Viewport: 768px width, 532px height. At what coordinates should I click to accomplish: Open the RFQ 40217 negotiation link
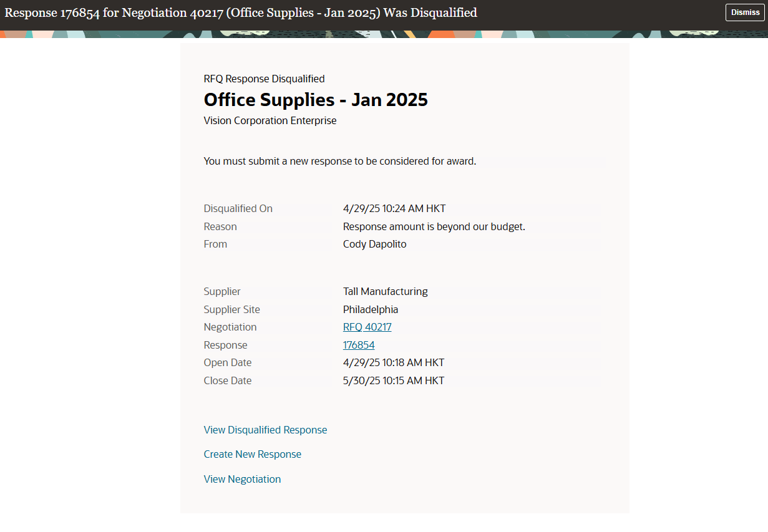(367, 326)
